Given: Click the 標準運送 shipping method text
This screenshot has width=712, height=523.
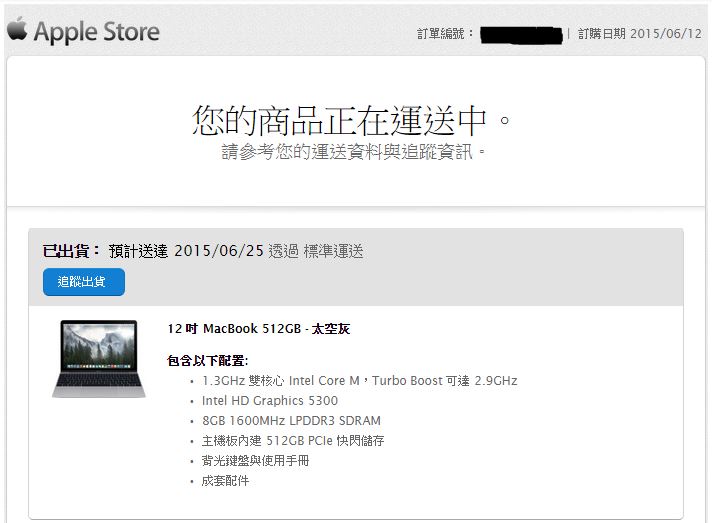Looking at the screenshot, I should 333,251.
